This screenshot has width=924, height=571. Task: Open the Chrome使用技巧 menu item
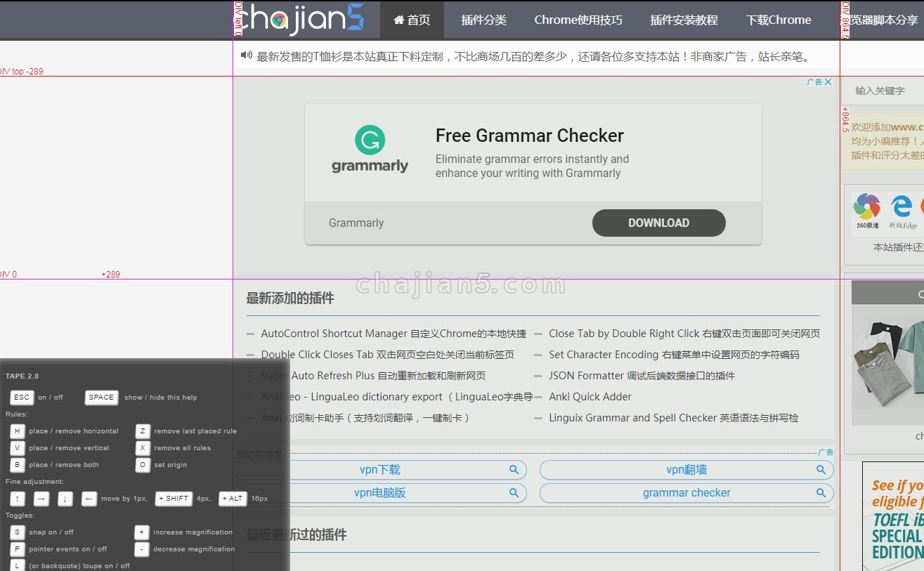[x=578, y=20]
